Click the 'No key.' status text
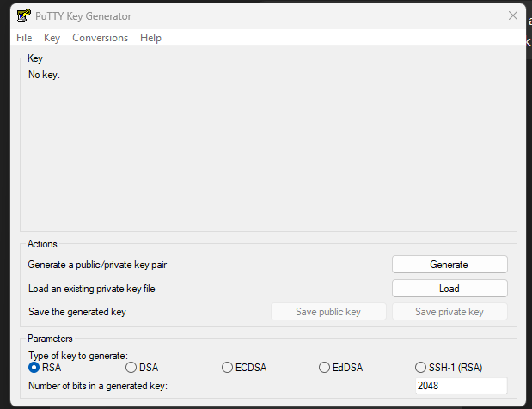This screenshot has width=532, height=409. coord(44,75)
